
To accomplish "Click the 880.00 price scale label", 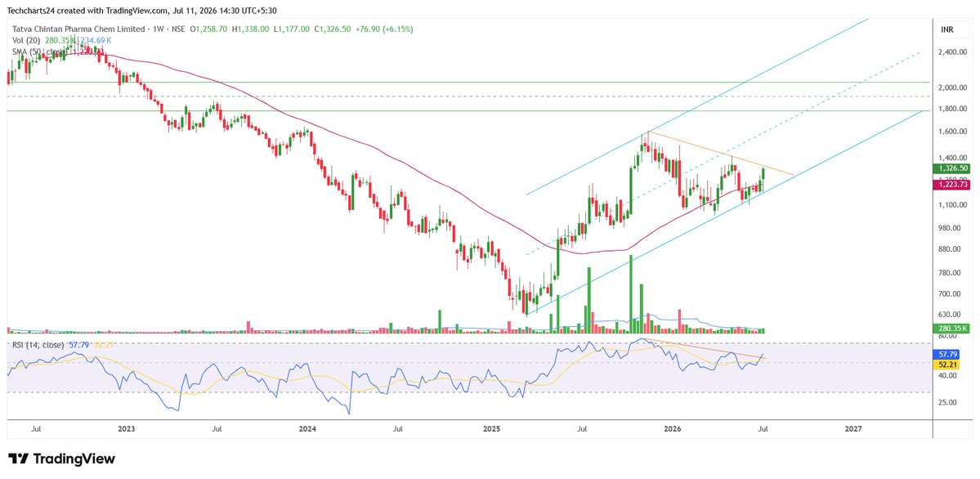I will click(x=951, y=249).
